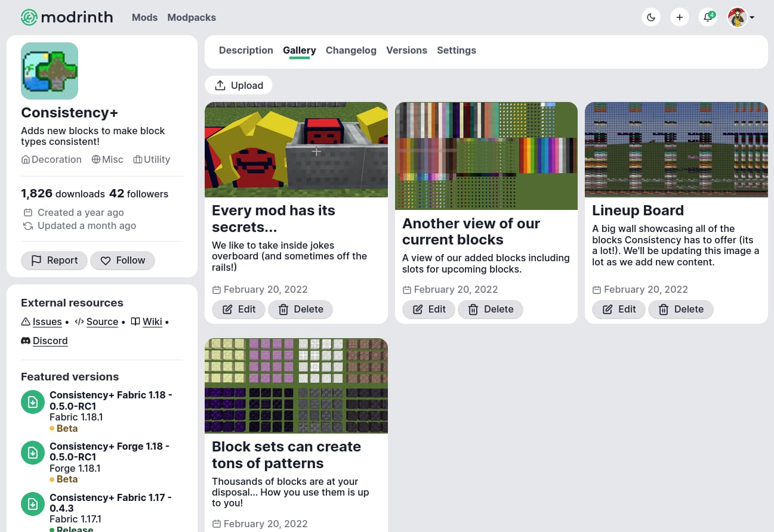Switch to the Settings tab

point(457,50)
